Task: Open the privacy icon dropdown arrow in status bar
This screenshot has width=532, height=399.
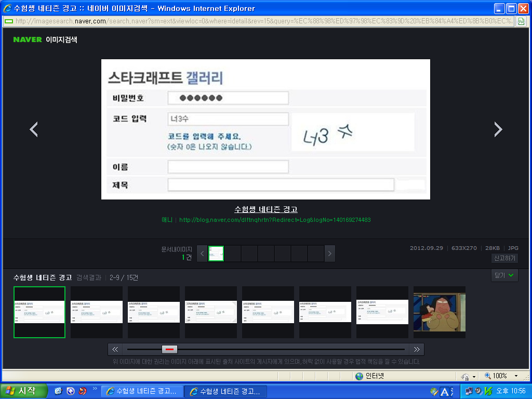Action: (x=474, y=377)
